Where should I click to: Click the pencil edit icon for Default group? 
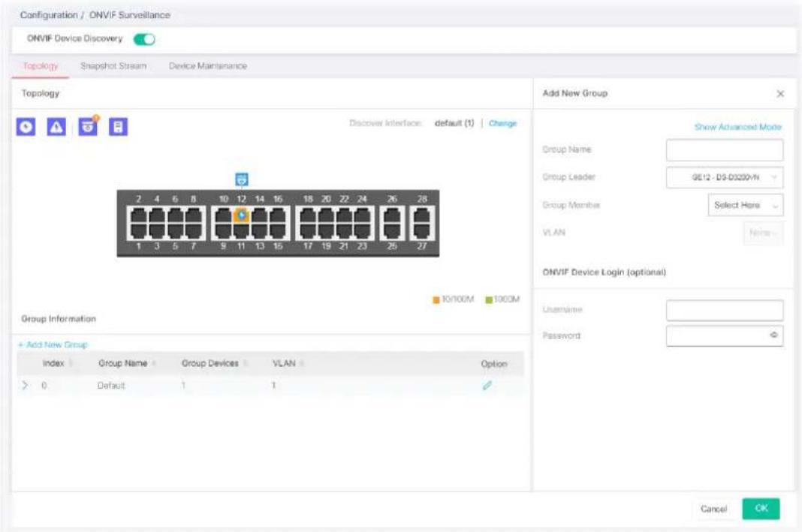pos(487,386)
